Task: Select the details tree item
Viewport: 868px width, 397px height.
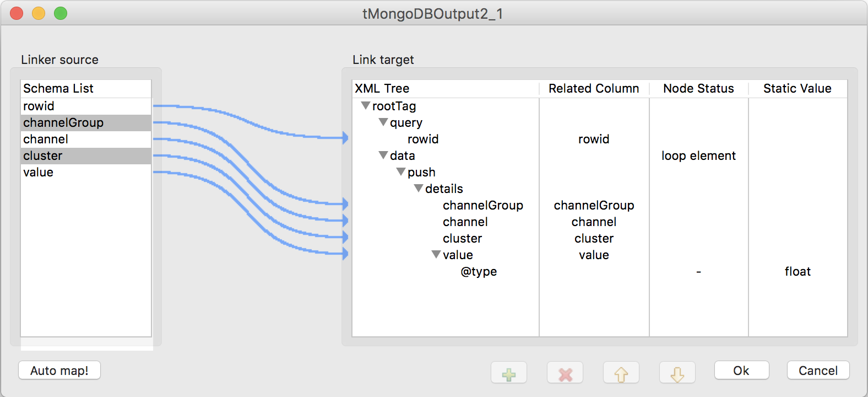Action: click(444, 189)
